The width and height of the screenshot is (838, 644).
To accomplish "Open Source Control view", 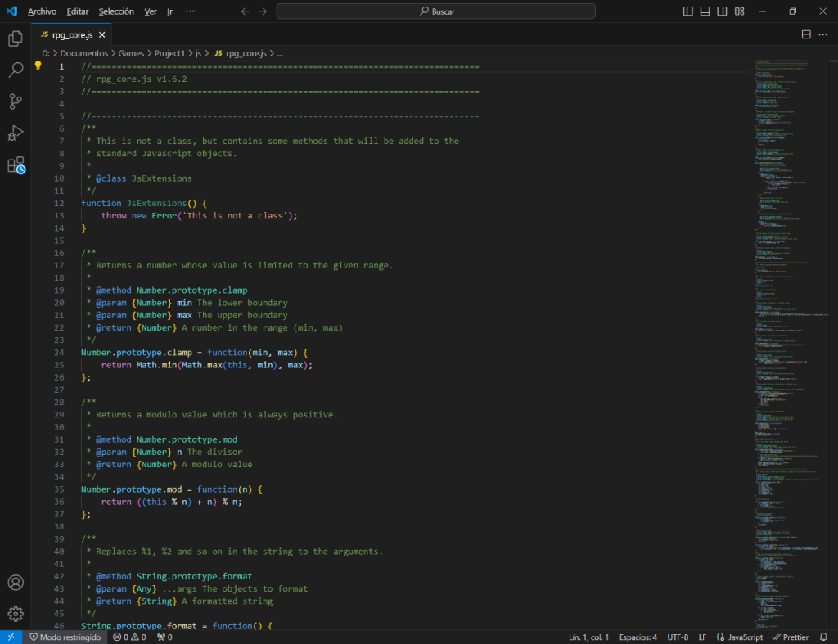I will [x=16, y=101].
